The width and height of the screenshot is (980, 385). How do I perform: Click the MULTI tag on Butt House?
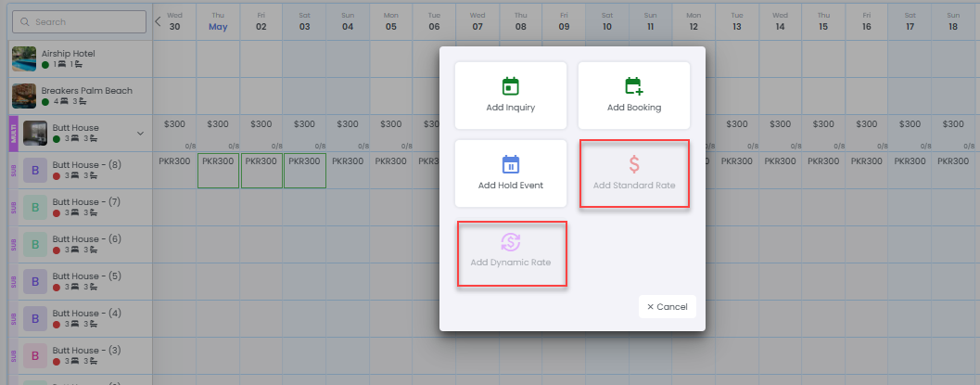point(14,133)
